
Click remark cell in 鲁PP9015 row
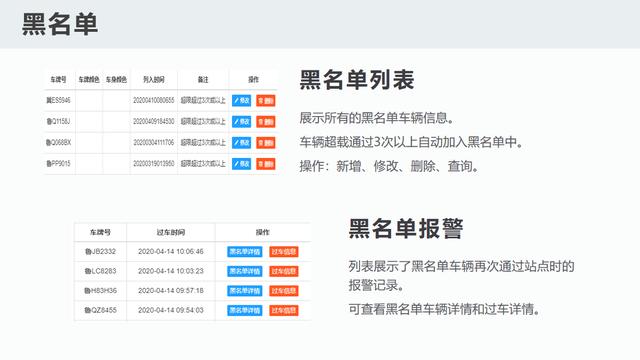tap(203, 164)
